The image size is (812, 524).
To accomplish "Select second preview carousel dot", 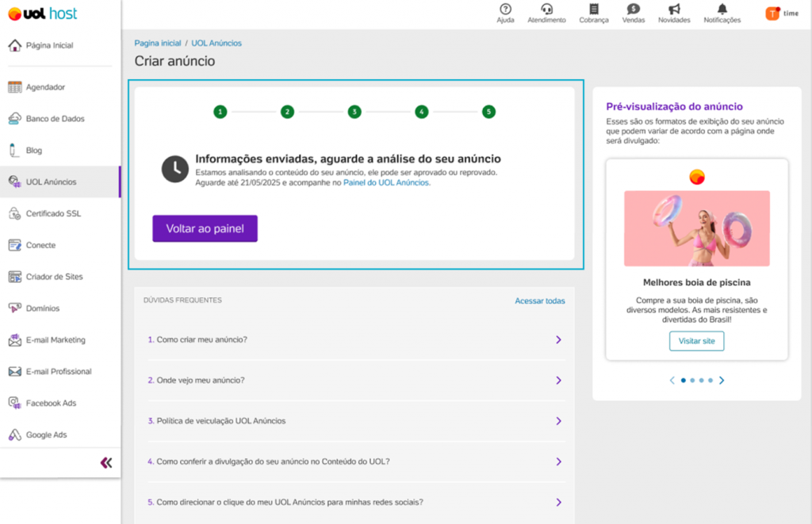I will click(x=692, y=380).
